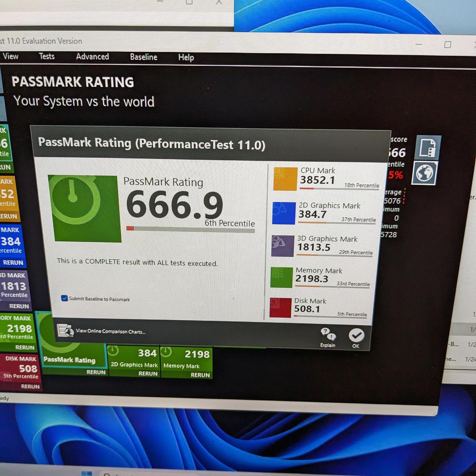The width and height of the screenshot is (476, 476).
Task: Open the Advanced menu
Action: tap(93, 57)
